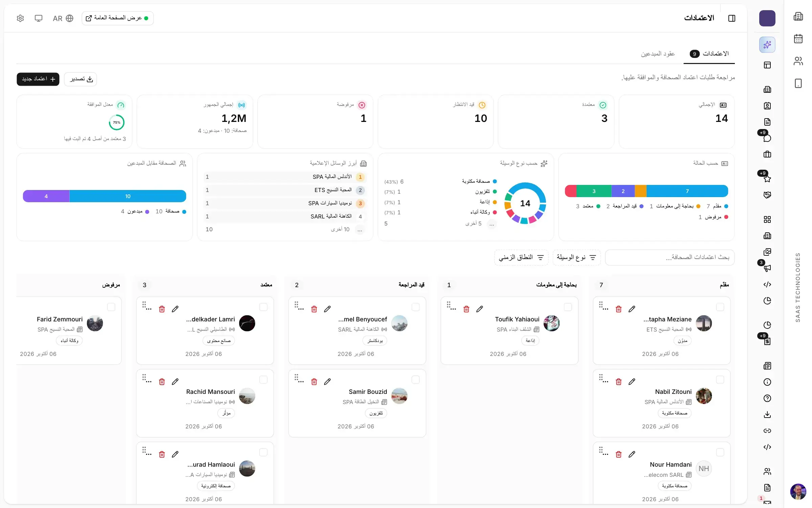812x508 pixels.
Task: Select the الاعتمادات tab with badge 9
Action: click(x=709, y=54)
